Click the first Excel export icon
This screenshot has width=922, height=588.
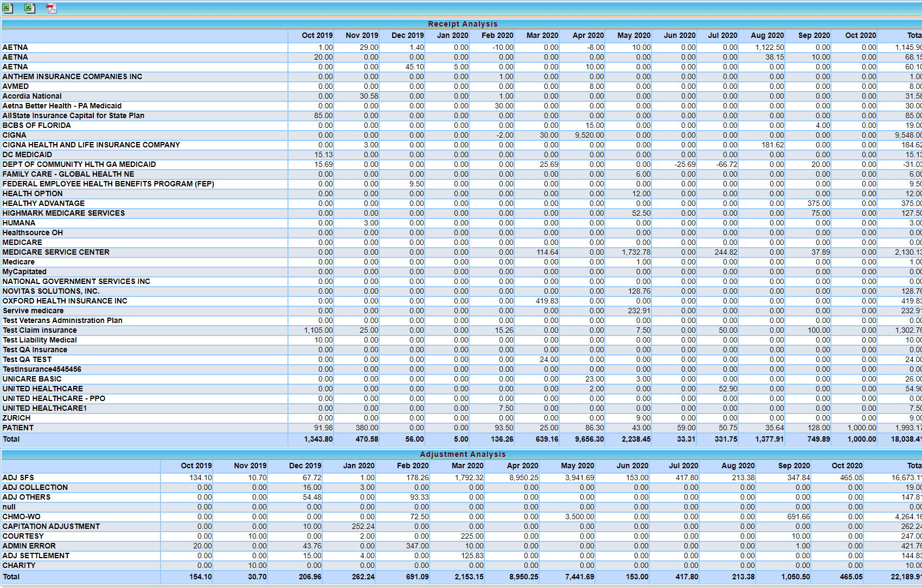[8, 8]
